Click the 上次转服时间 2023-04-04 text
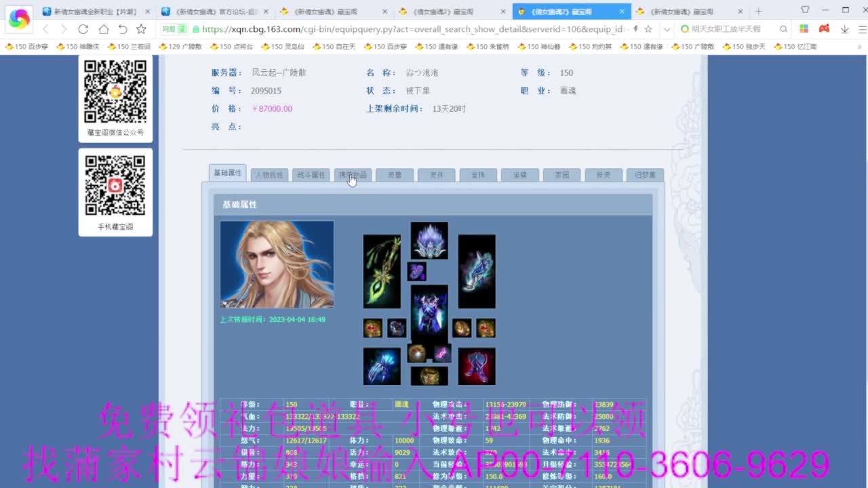 pos(273,319)
